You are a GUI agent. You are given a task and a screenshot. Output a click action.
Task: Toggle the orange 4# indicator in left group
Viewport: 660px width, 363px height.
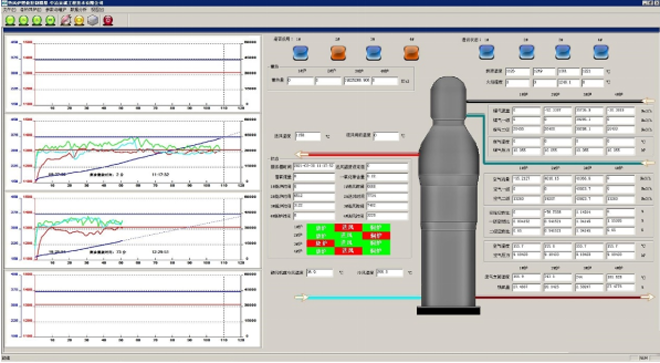tap(411, 53)
